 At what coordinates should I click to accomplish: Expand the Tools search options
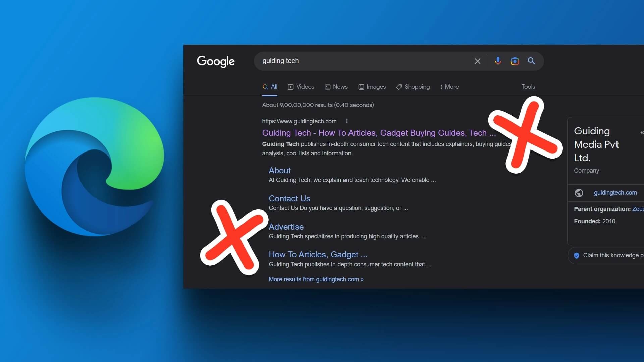pyautogui.click(x=529, y=86)
